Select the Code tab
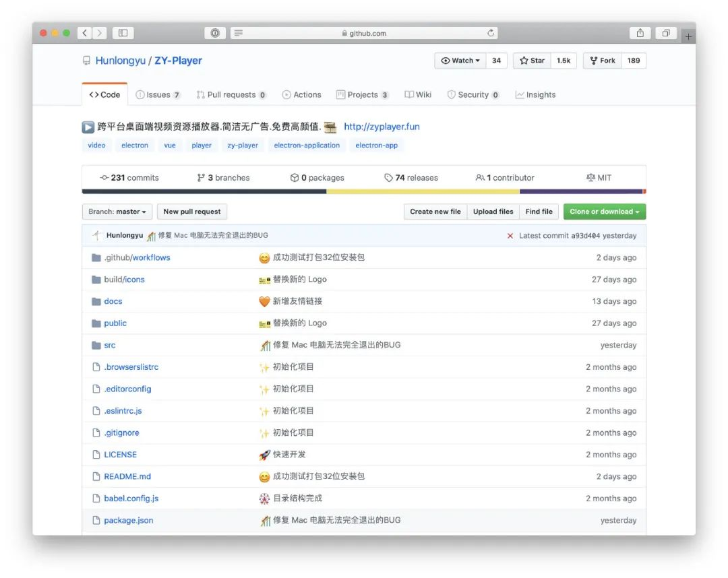Viewport: 728px width, 578px height. pos(104,94)
